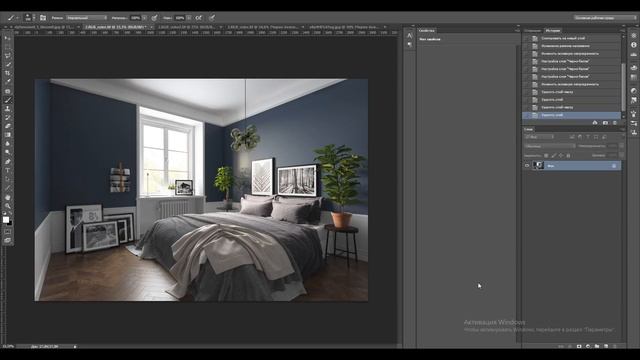Switch to the История tab
640x360 pixels.
coord(553,31)
